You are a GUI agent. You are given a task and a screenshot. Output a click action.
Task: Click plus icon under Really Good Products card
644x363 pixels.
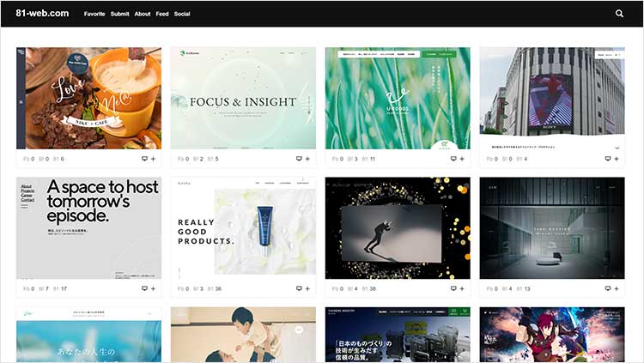(307, 288)
